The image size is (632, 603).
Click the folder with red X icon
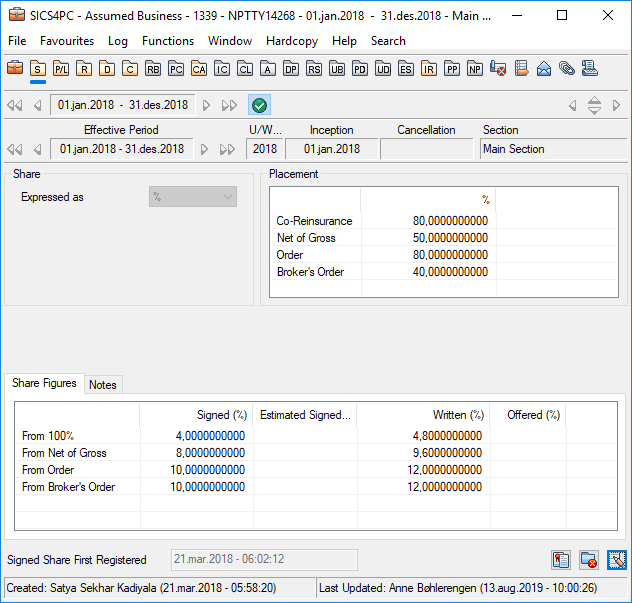[x=589, y=560]
